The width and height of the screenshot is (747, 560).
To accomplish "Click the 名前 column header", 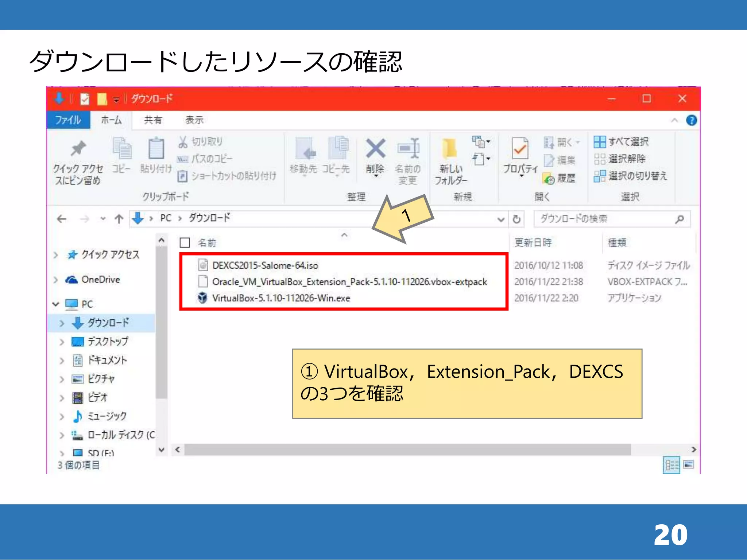I will click(x=207, y=242).
